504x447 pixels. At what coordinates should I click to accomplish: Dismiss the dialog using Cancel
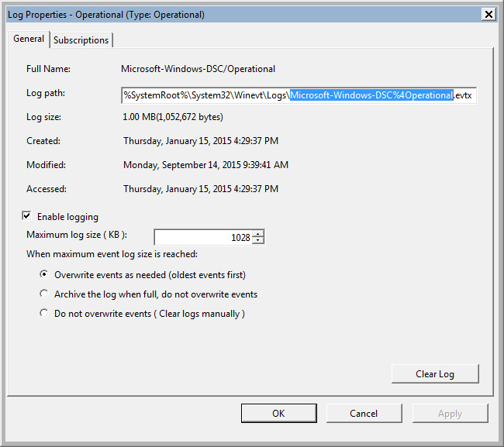click(x=364, y=414)
